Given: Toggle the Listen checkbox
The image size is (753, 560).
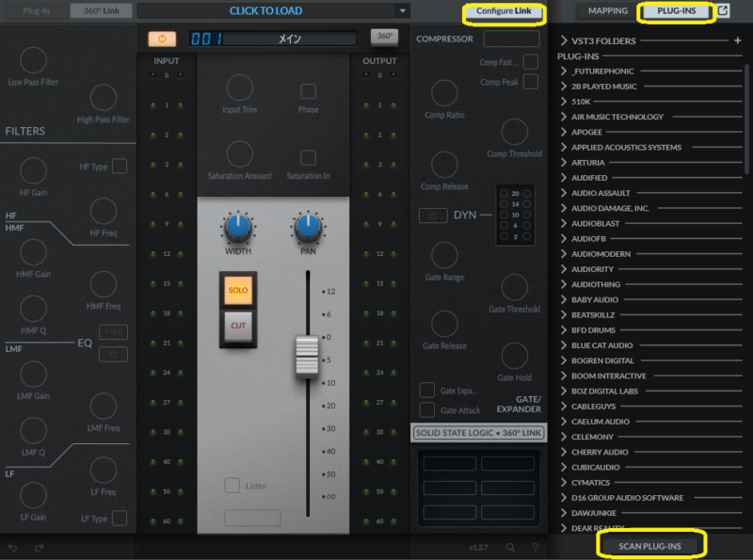Looking at the screenshot, I should (x=232, y=486).
